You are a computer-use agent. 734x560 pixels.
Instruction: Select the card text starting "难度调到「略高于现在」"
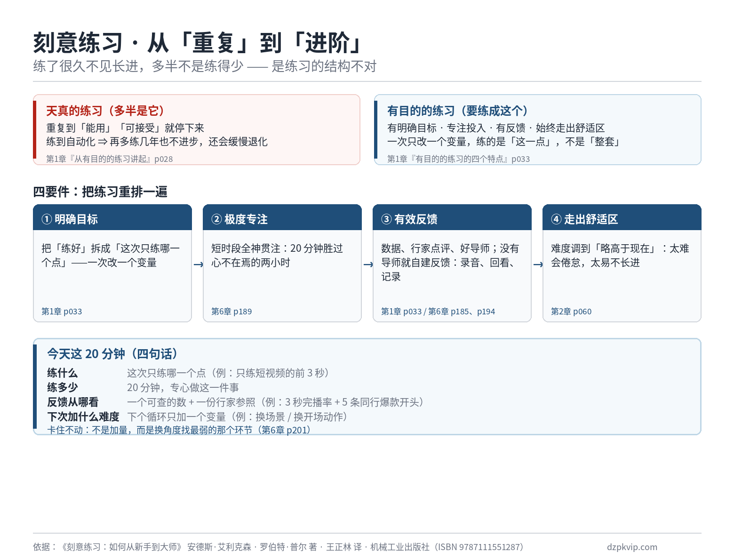[x=620, y=256]
